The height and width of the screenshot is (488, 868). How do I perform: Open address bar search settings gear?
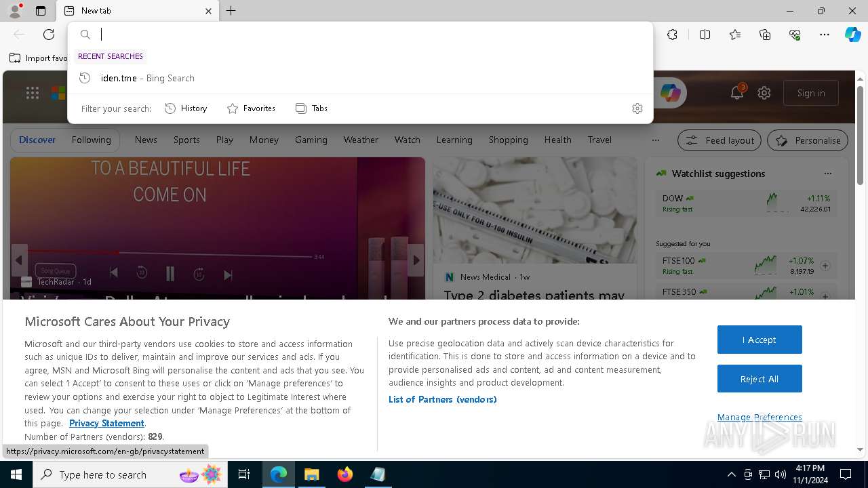point(637,108)
